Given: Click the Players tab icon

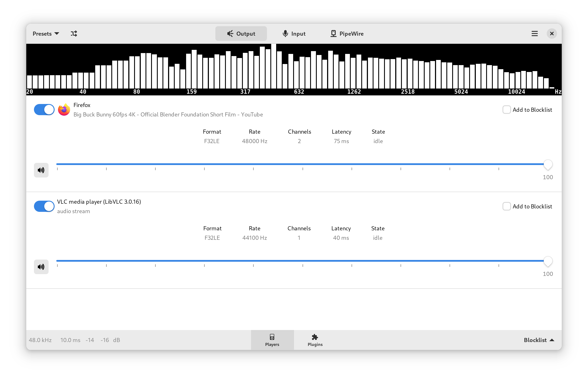Looking at the screenshot, I should [272, 337].
